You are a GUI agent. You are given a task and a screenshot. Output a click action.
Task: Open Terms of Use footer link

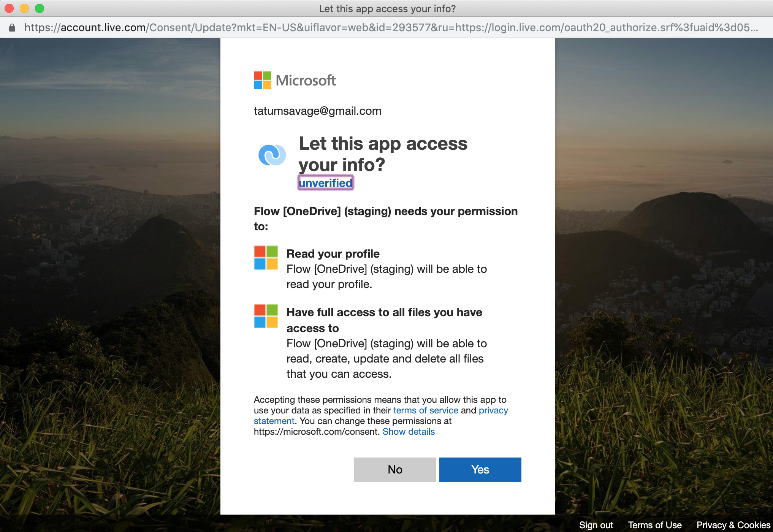(x=655, y=525)
